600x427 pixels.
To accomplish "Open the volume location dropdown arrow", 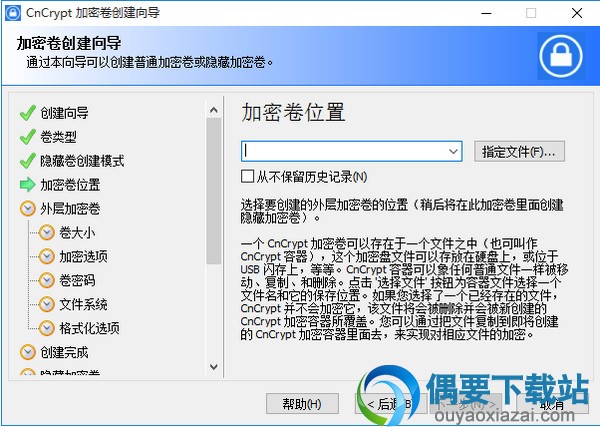I will click(x=453, y=152).
